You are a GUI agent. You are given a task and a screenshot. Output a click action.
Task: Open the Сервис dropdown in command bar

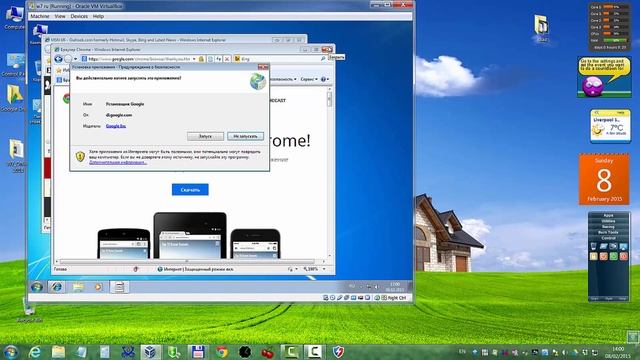tap(309, 79)
